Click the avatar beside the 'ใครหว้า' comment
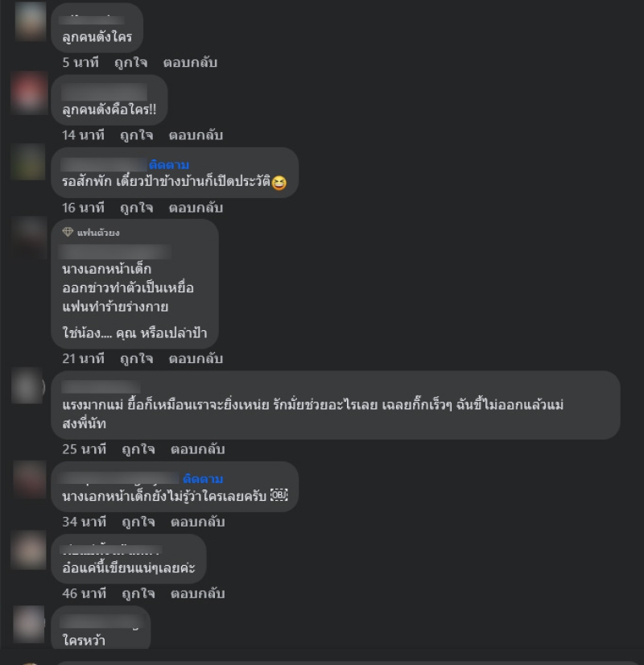The height and width of the screenshot is (665, 644). [29, 624]
